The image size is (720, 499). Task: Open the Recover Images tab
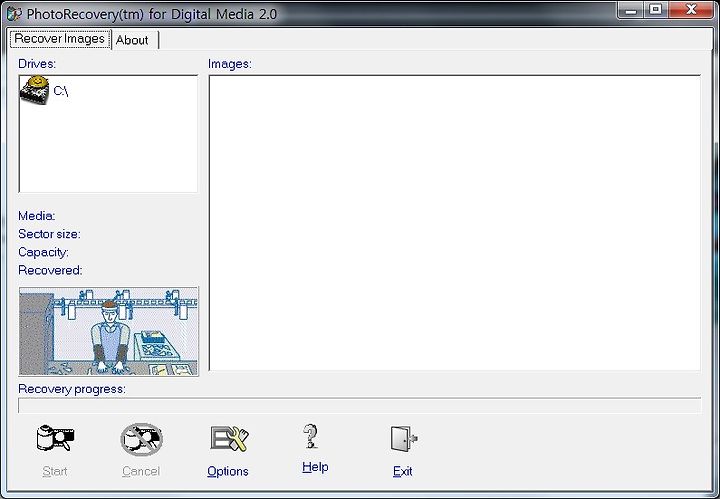[x=60, y=39]
